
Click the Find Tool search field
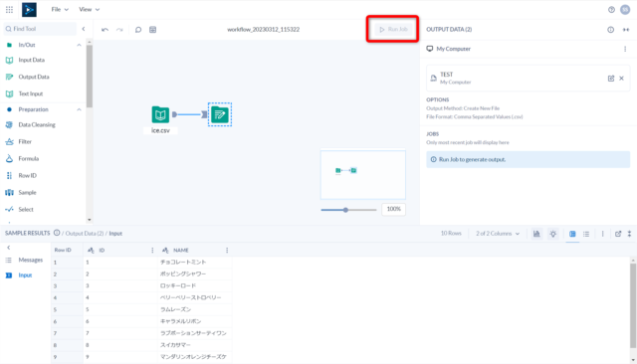pos(40,29)
